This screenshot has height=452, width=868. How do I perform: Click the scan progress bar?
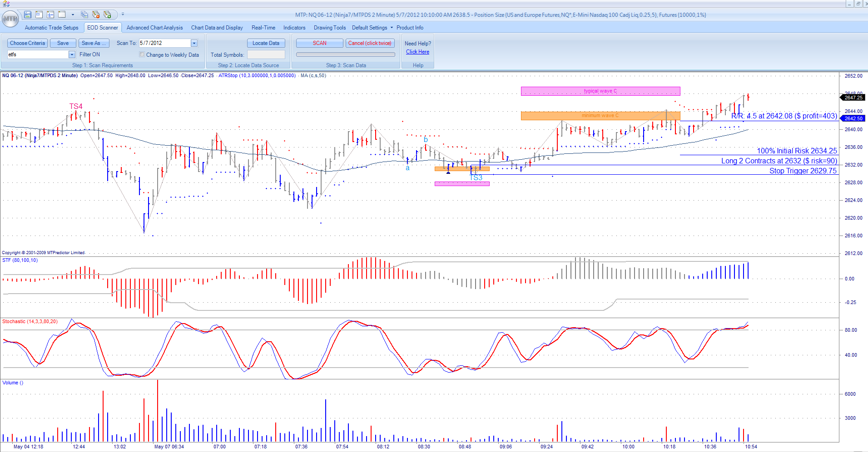click(345, 54)
